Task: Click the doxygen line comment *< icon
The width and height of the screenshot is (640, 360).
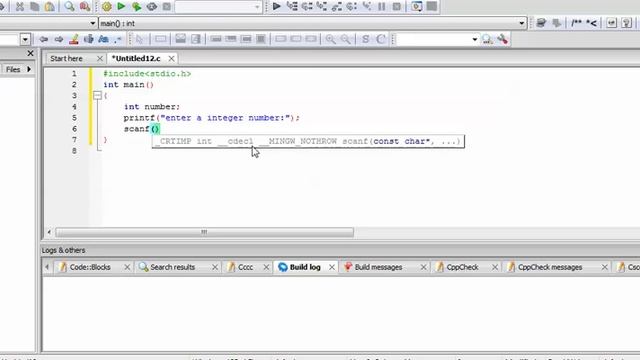Action: coord(592,23)
